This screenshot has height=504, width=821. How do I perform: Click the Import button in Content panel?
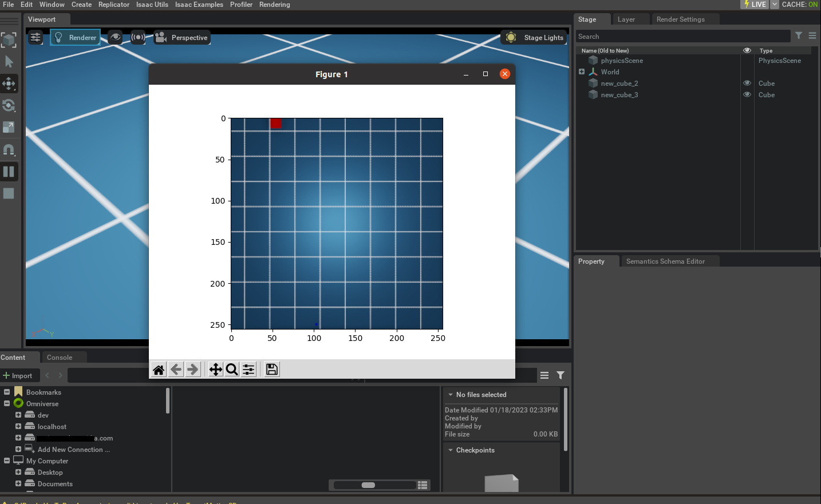19,375
